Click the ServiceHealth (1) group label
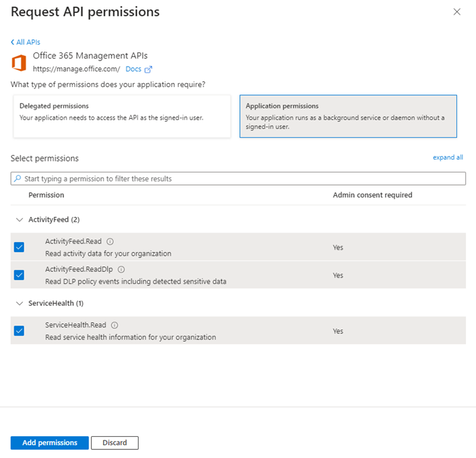 [x=56, y=303]
